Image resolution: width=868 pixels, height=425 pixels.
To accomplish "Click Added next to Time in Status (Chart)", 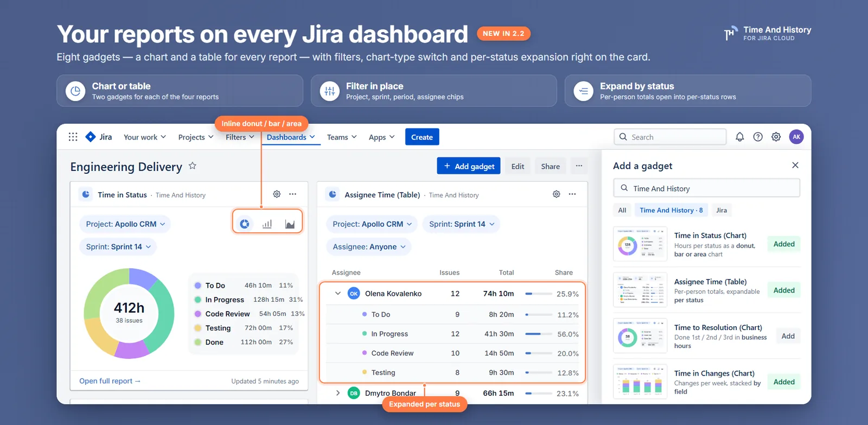I will (x=784, y=244).
